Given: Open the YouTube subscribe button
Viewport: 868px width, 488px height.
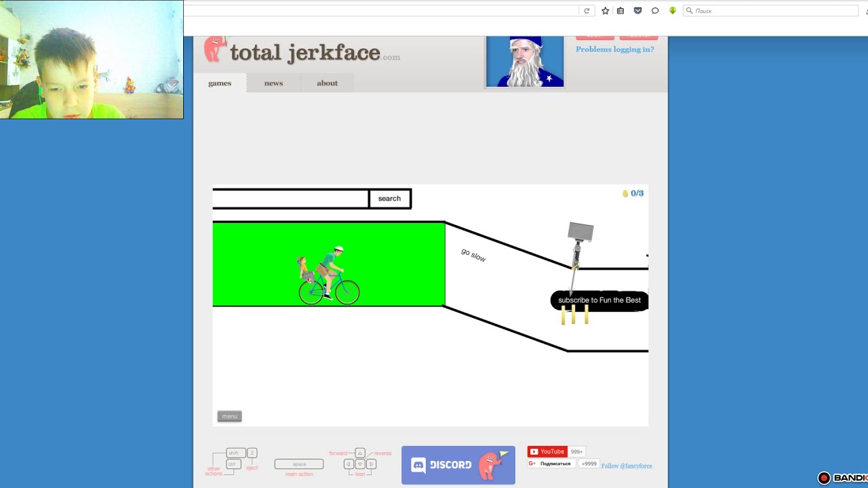Looking at the screenshot, I should 547,451.
